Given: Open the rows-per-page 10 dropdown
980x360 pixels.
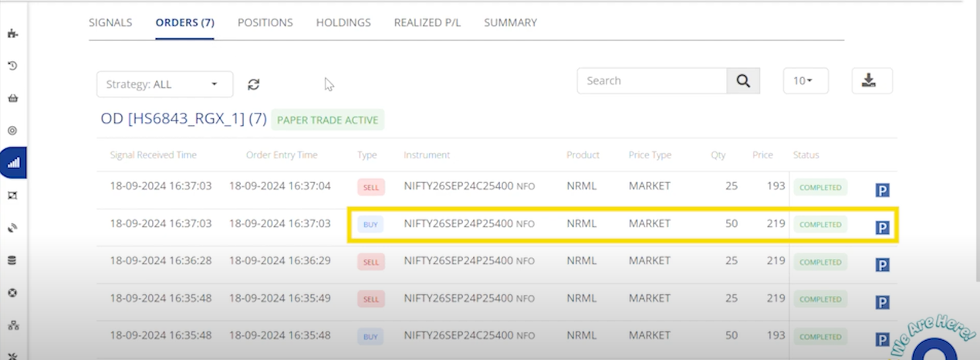Looking at the screenshot, I should 805,81.
